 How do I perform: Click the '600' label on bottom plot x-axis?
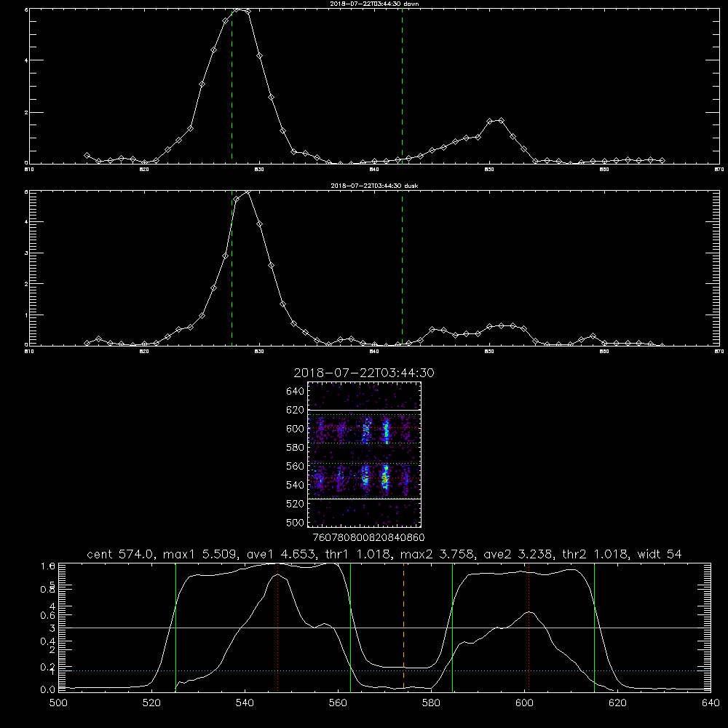point(524,703)
